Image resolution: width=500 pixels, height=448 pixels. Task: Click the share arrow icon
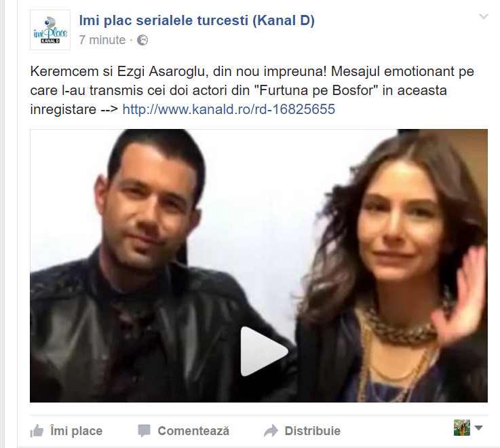click(271, 431)
